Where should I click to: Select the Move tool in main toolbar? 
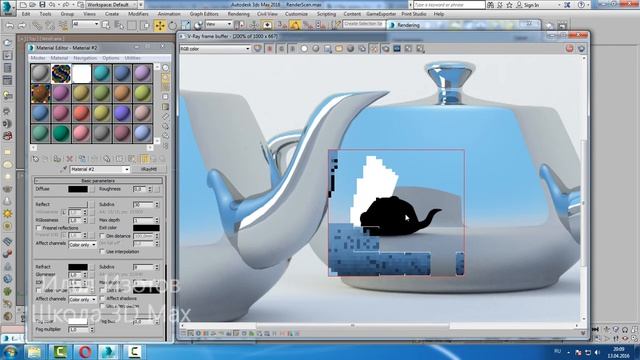160,25
